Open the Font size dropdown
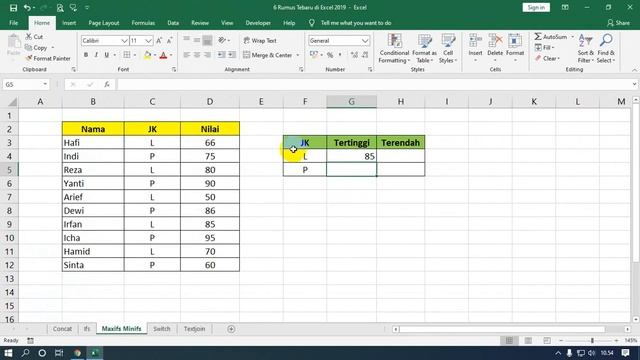640x360 pixels. [x=148, y=40]
